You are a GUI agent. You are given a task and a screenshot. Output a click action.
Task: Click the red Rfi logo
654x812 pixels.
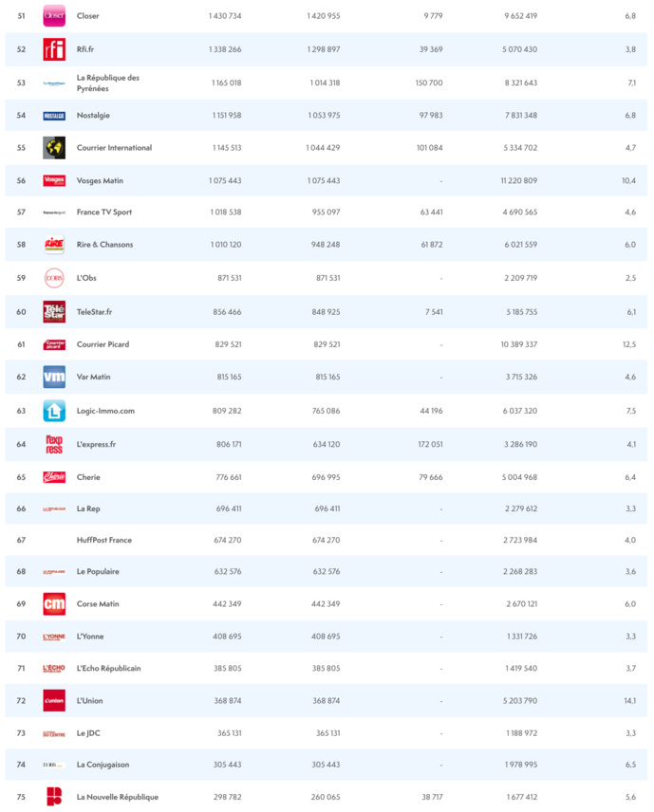click(x=54, y=49)
